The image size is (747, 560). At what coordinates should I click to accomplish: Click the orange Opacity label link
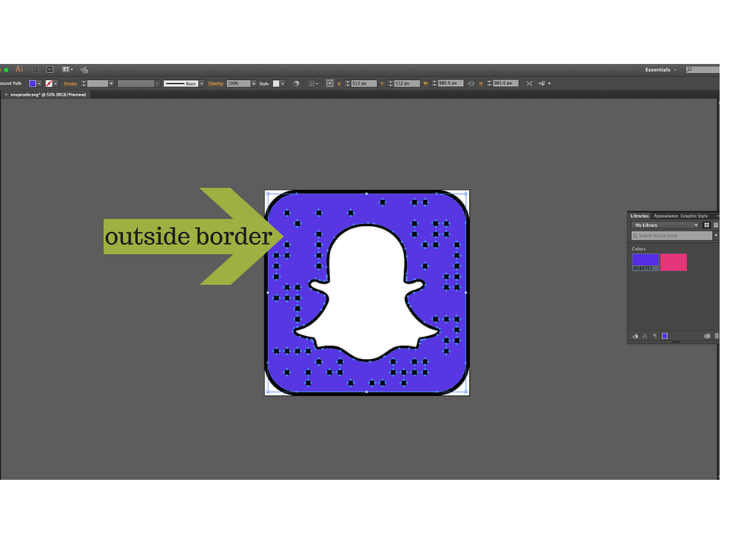[x=216, y=84]
